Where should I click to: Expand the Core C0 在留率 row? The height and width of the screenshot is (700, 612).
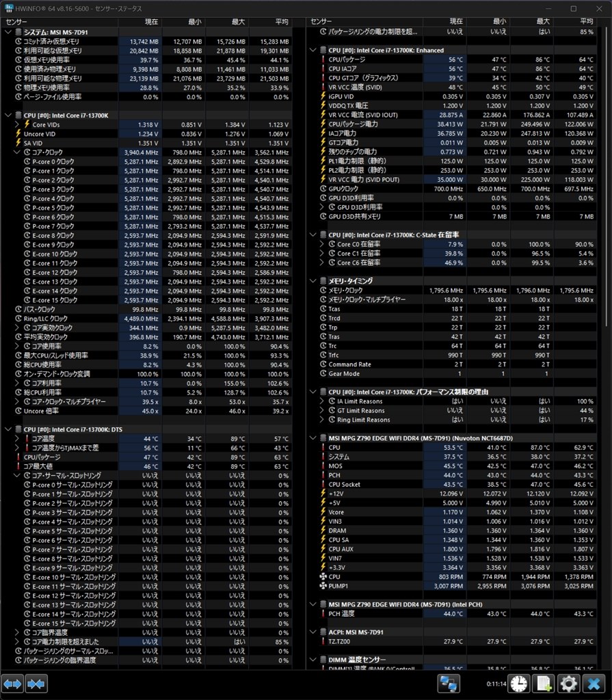pos(321,244)
